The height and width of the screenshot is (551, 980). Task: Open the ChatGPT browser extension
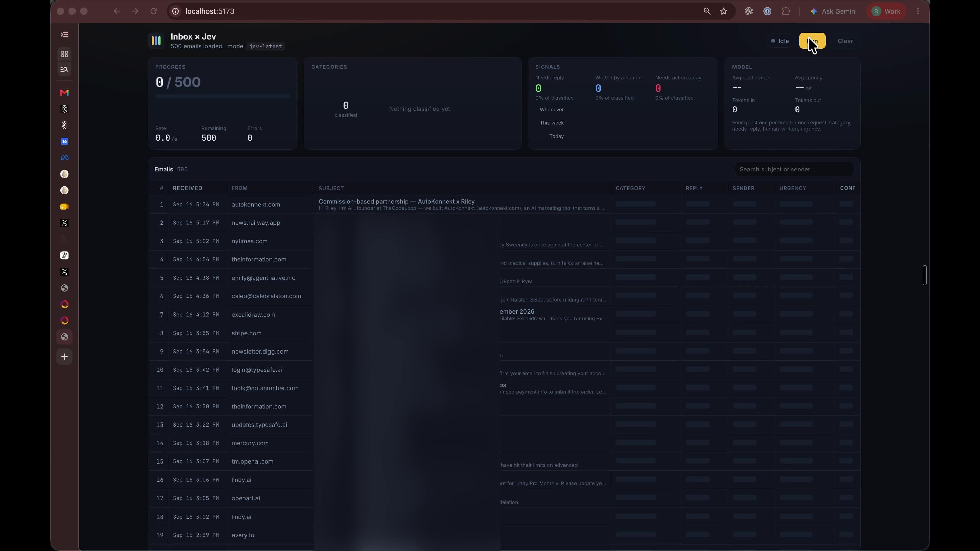coord(749,11)
